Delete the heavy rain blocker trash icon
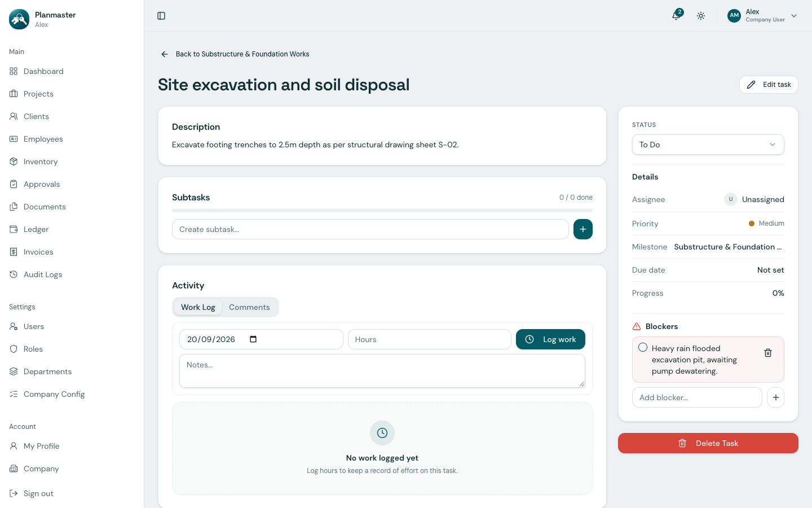Image resolution: width=812 pixels, height=508 pixels. pos(768,353)
